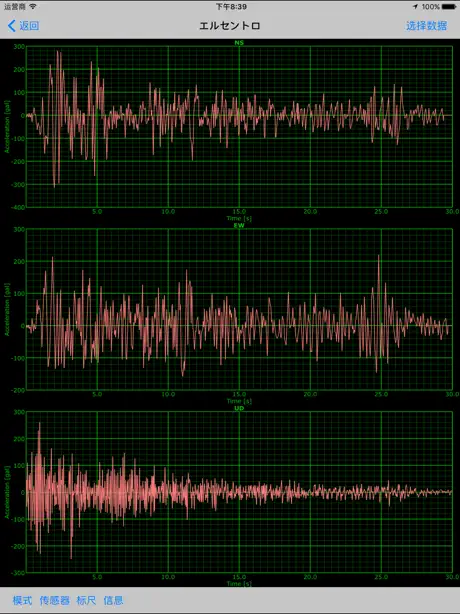The image size is (460, 614).
Task: Open 选择数据 data selection
Action: click(x=426, y=26)
